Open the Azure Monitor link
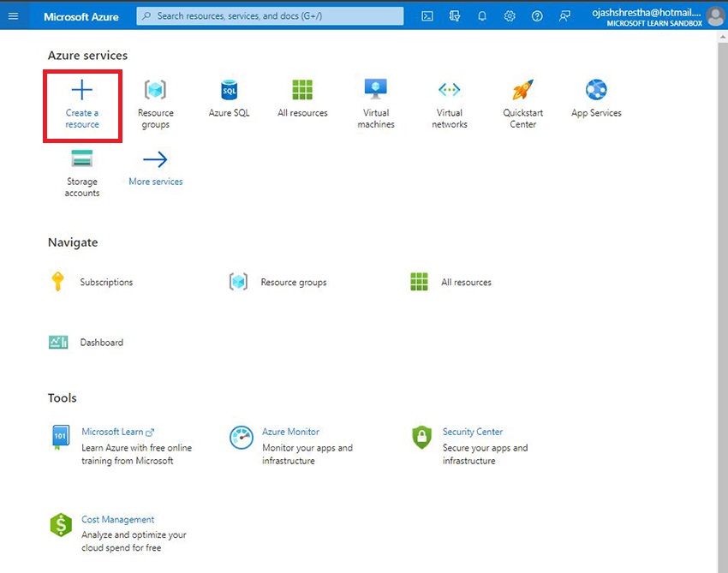Image resolution: width=728 pixels, height=573 pixels. pos(290,432)
